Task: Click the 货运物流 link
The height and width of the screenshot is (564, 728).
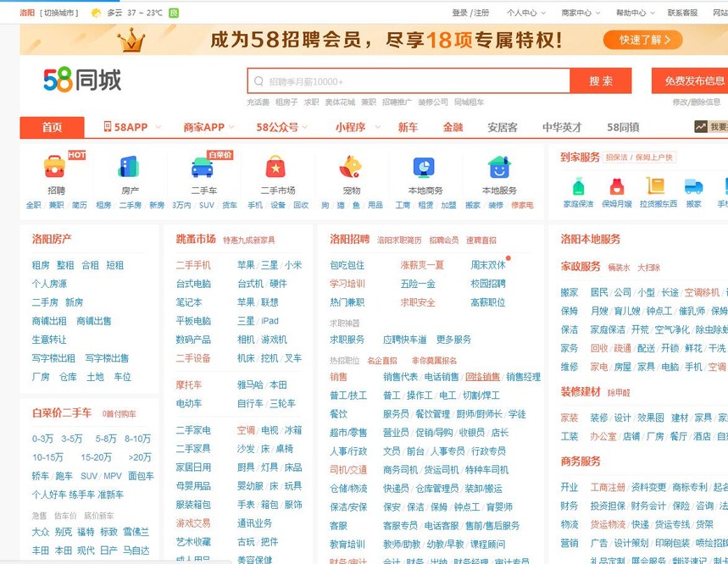Action: click(x=608, y=524)
